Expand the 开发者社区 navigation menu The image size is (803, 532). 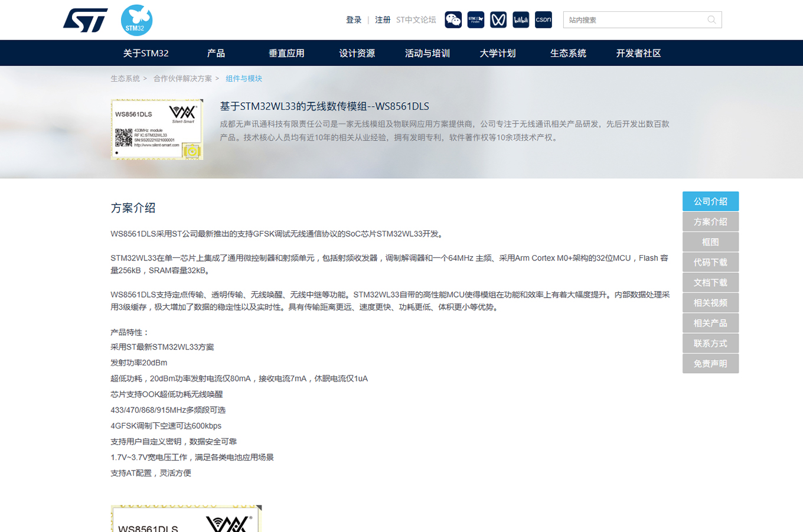(638, 53)
